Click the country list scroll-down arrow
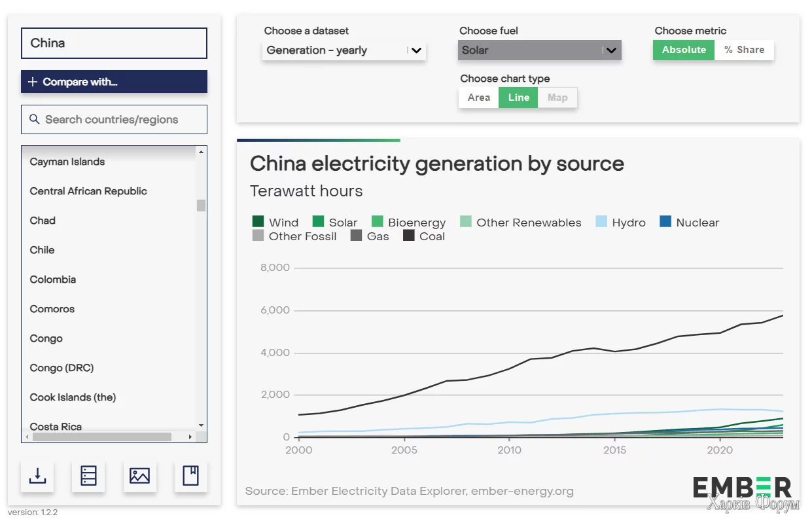Screen dimensions: 812x521 point(201,425)
